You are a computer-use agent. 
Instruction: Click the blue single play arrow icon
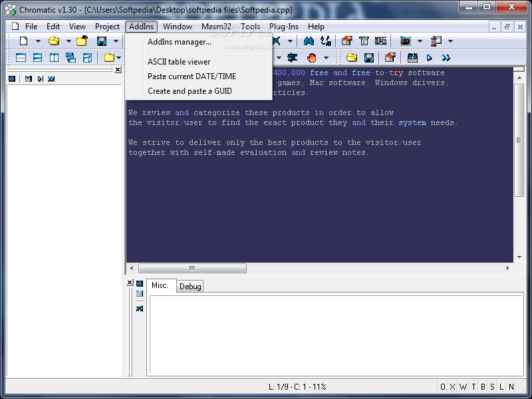coord(429,58)
